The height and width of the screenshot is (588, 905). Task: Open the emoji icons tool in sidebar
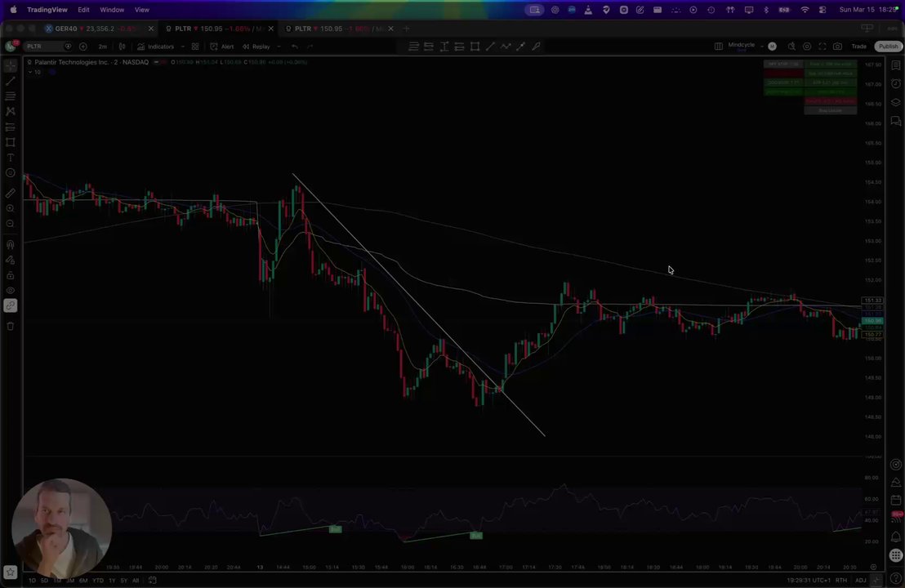11,173
